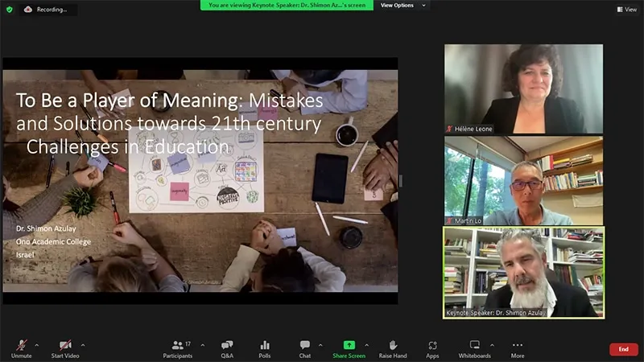The width and height of the screenshot is (644, 362).
Task: Open the Chat panel
Action: 305,348
